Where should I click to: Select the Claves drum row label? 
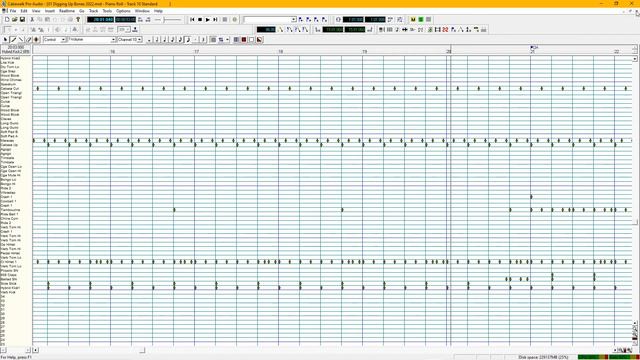coord(6,119)
